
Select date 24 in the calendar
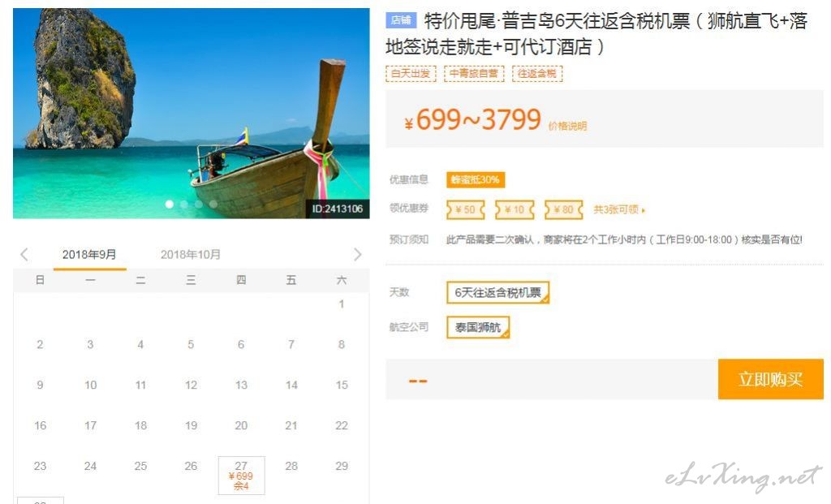[90, 467]
